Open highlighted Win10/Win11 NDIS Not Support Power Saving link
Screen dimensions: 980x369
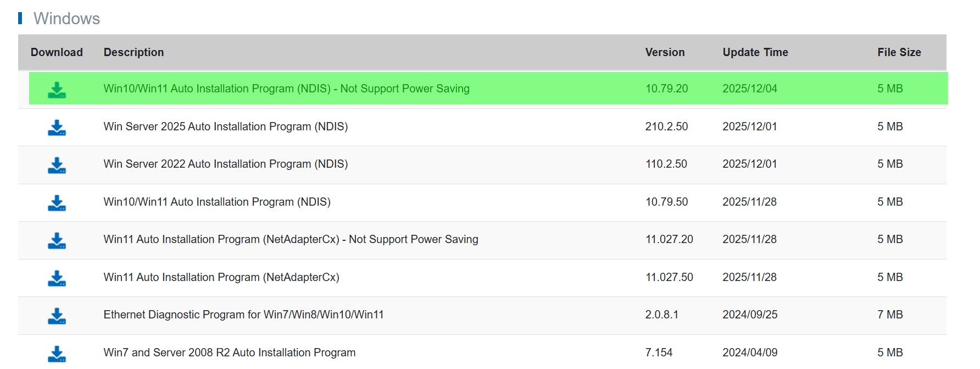[286, 89]
